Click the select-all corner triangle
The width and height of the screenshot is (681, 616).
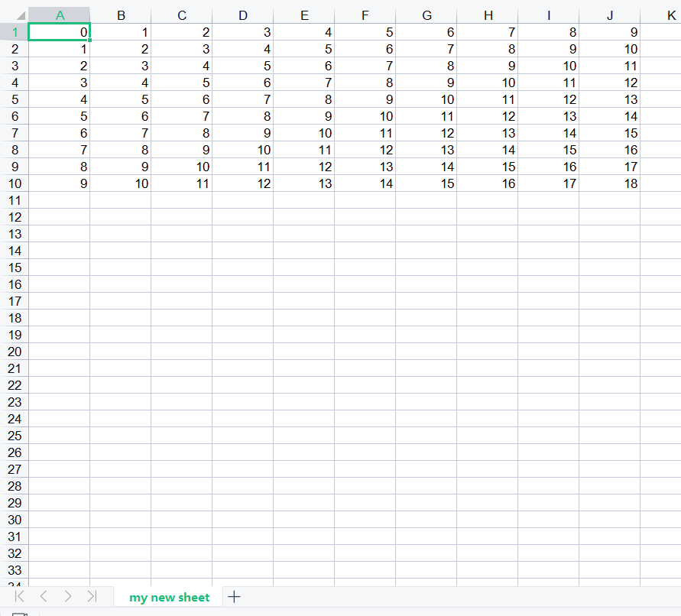pyautogui.click(x=21, y=16)
